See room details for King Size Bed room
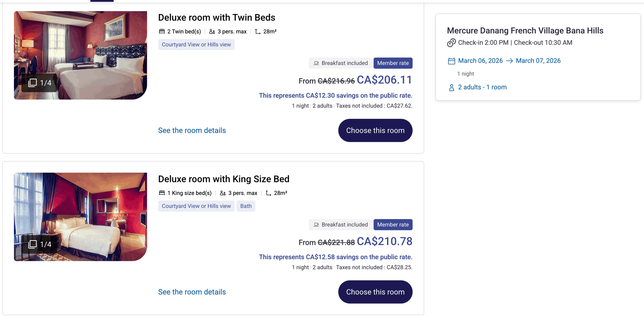 [x=192, y=292]
